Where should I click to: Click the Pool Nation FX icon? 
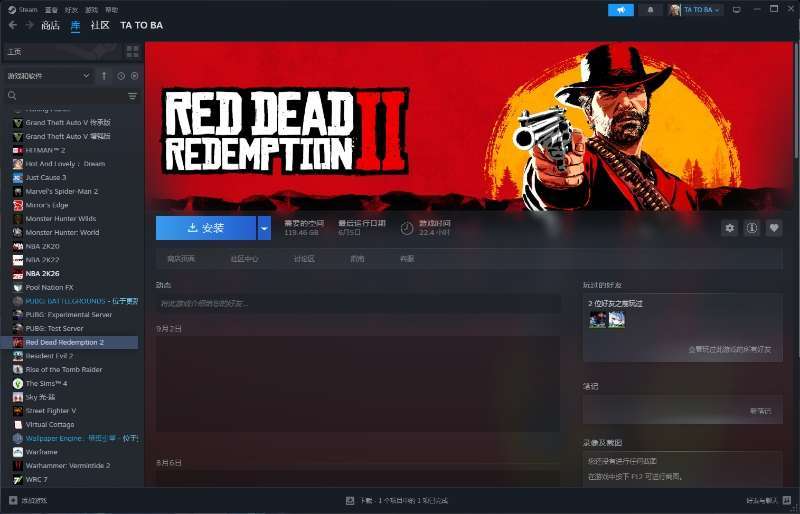(x=18, y=287)
